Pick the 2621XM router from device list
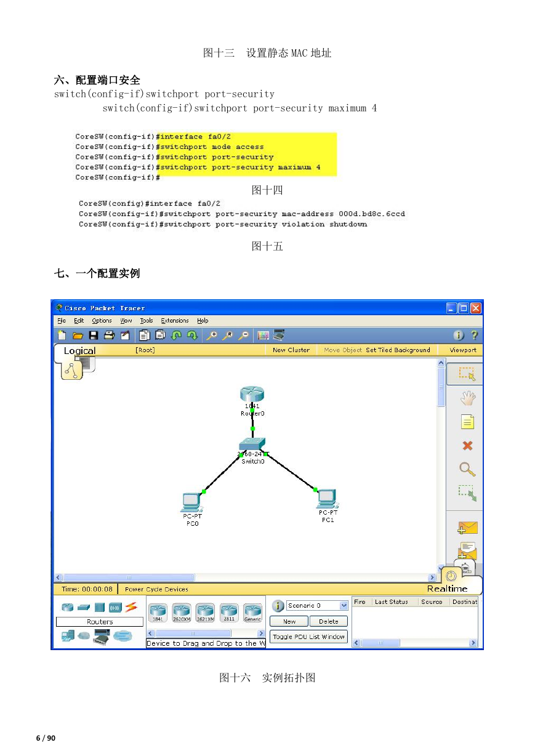The width and height of the screenshot is (535, 756). (205, 612)
